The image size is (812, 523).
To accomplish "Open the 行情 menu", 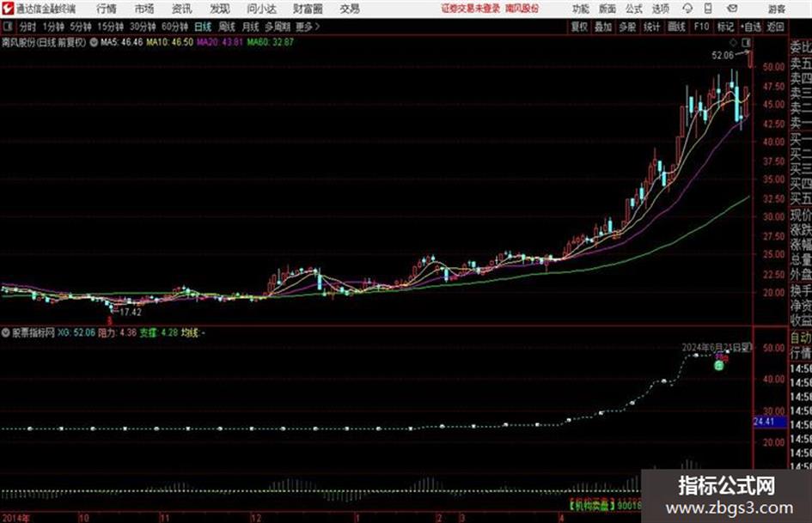I will click(x=107, y=9).
